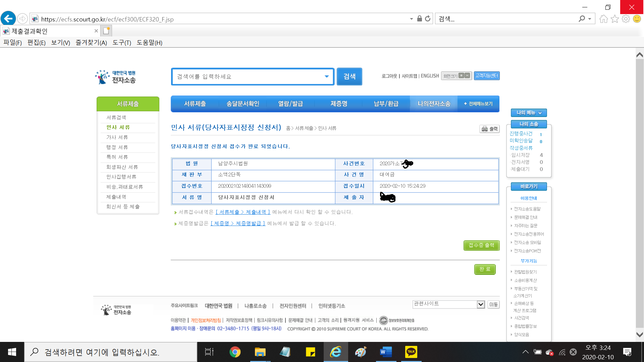
Task: Expand the 나의 메뉴 chevron
Action: point(540,113)
